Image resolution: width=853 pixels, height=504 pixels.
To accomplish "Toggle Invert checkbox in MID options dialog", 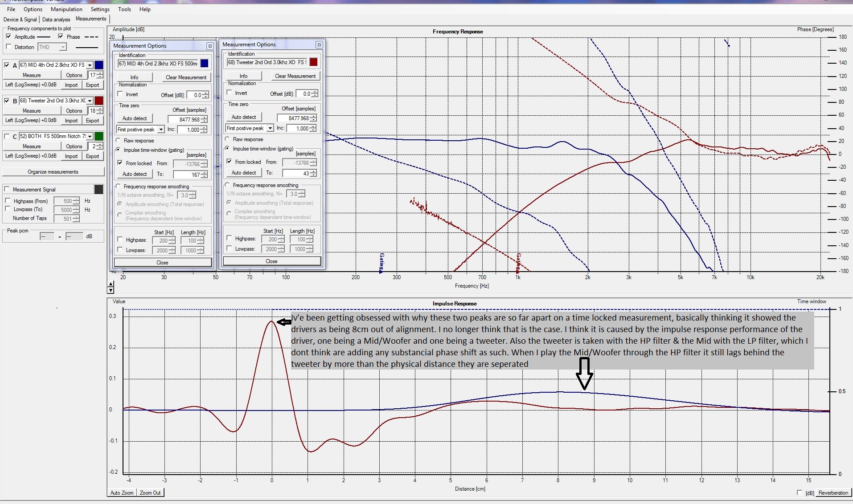I will click(x=120, y=94).
